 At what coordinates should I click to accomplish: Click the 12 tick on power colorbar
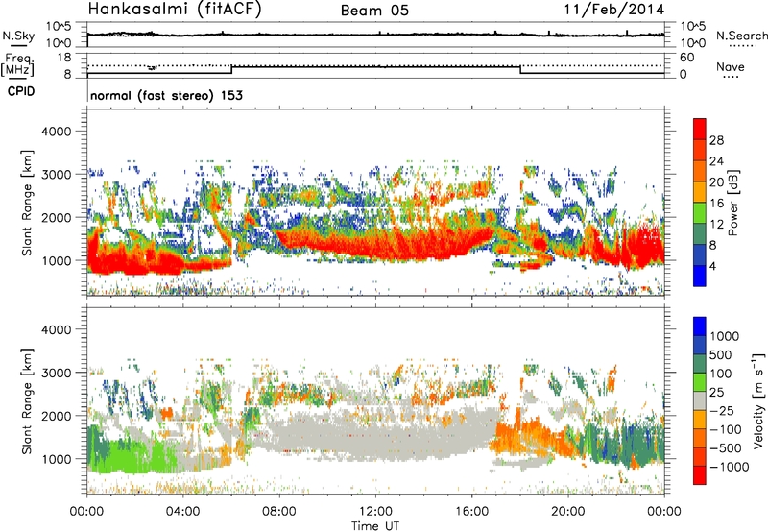point(716,225)
